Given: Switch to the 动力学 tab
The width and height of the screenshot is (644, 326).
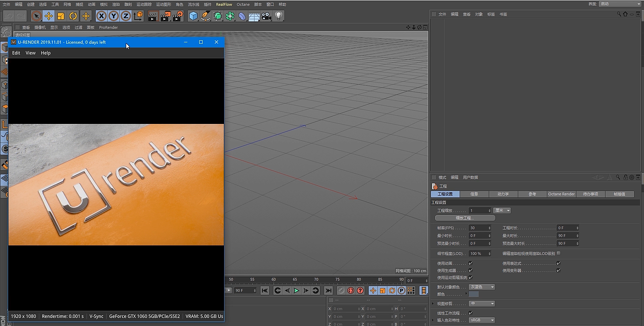Looking at the screenshot, I should coord(503,194).
